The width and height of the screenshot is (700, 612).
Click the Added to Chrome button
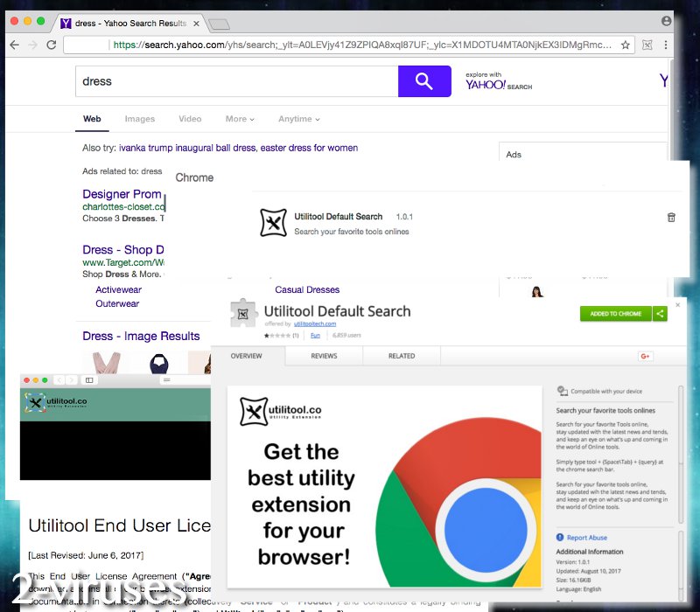click(615, 314)
